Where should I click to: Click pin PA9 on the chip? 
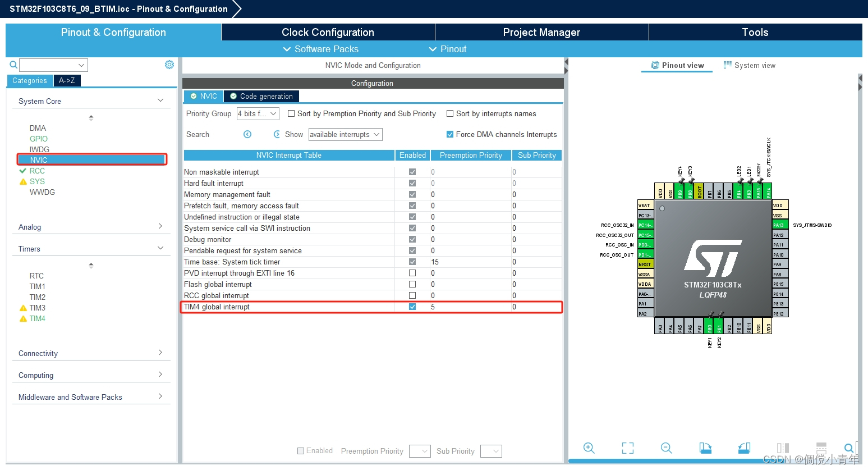click(780, 264)
